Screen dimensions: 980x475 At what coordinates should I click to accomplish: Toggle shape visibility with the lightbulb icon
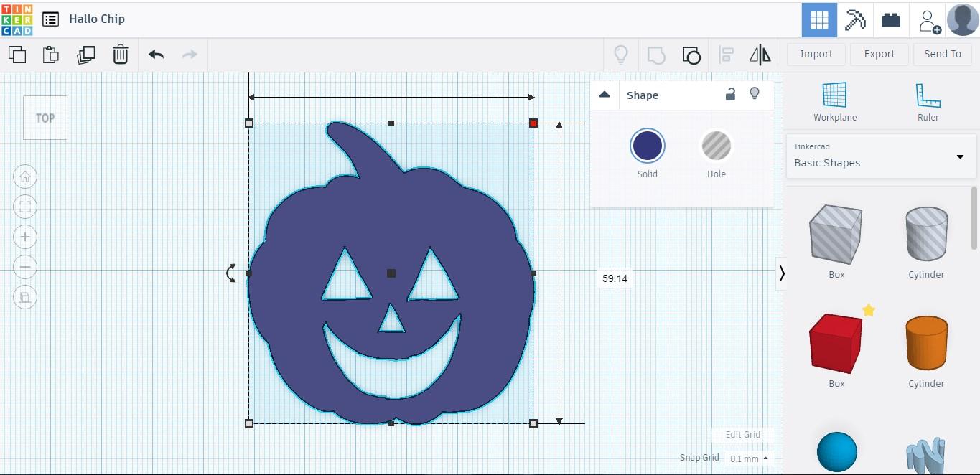[755, 94]
